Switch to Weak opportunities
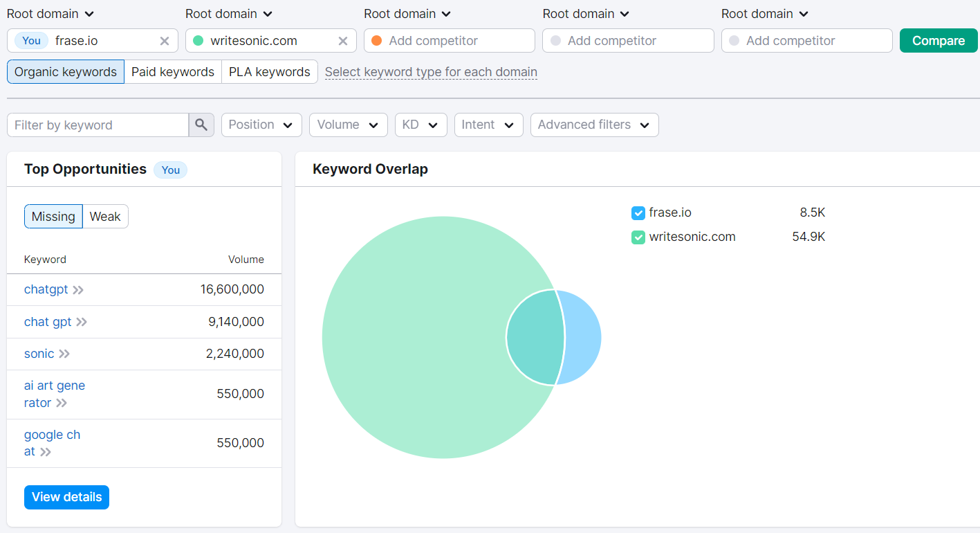The image size is (980, 533). coord(105,217)
